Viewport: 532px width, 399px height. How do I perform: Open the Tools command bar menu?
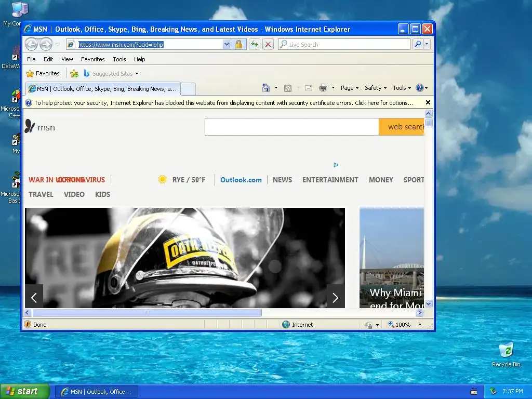402,88
